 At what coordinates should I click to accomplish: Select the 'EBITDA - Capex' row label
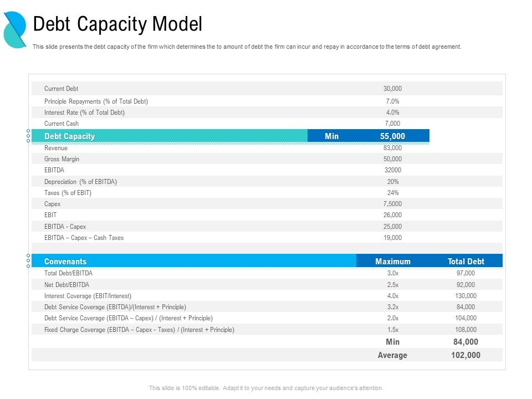pyautogui.click(x=65, y=226)
